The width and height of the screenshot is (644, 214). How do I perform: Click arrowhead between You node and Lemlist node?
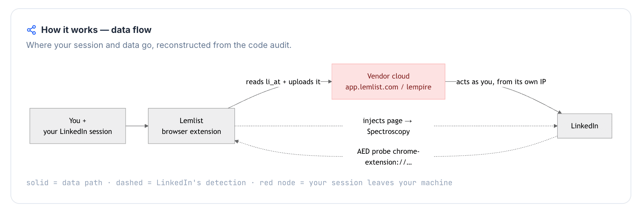147,126
